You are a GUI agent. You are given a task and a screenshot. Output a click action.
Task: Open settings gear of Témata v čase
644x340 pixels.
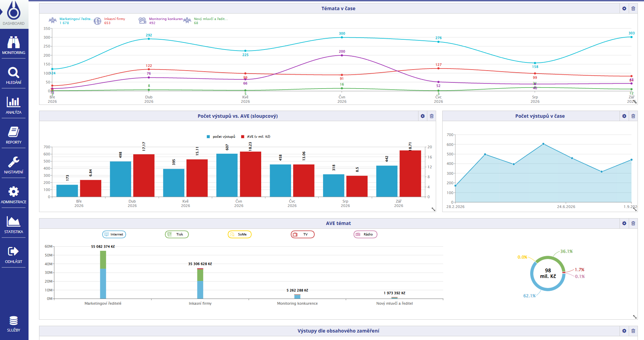(624, 8)
